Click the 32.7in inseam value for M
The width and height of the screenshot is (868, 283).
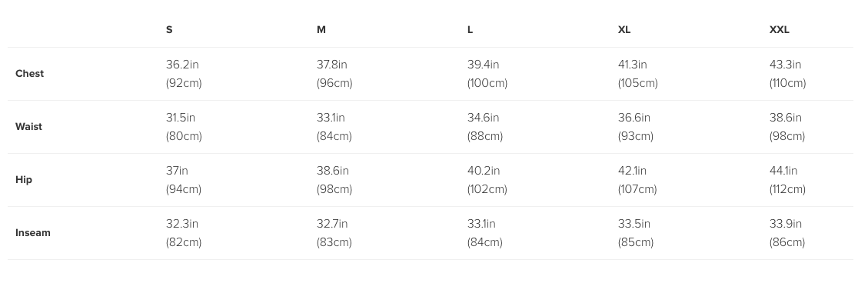(332, 225)
